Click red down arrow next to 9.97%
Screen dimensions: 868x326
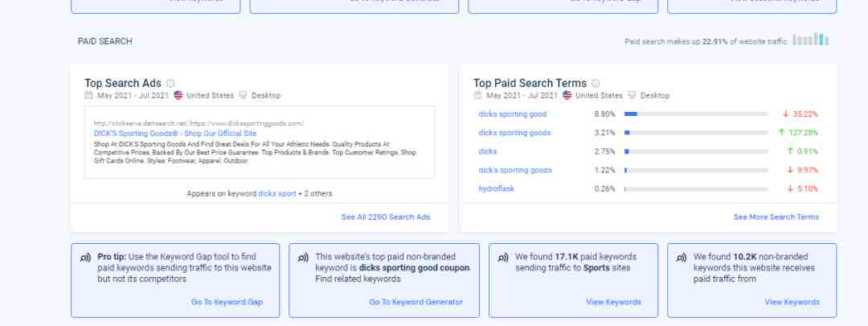coord(790,170)
